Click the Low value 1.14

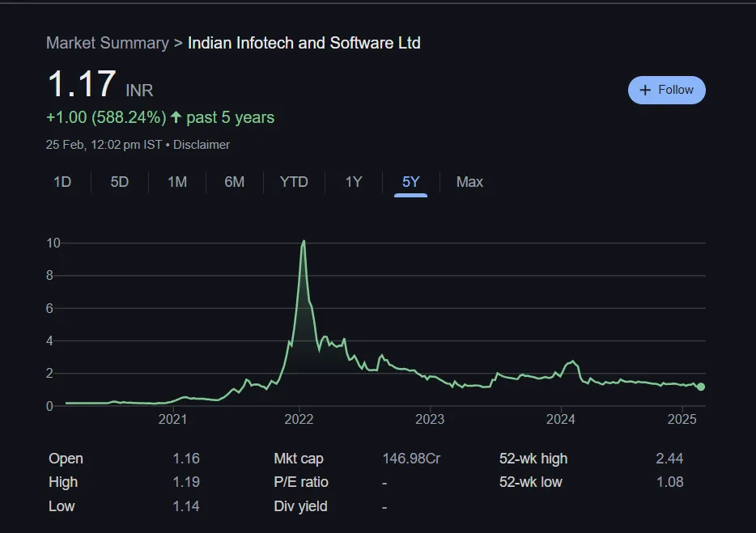[x=186, y=506]
